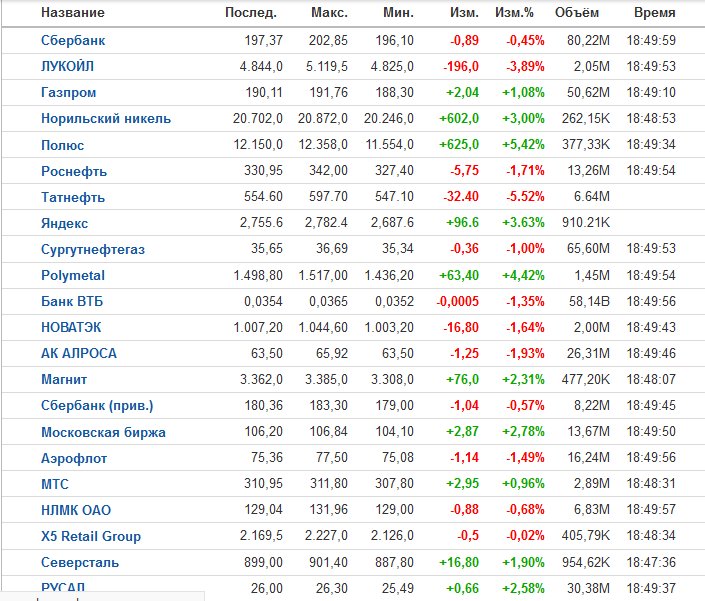This screenshot has width=705, height=601.
Task: Open the X5 Retail Group link
Action: click(x=91, y=536)
